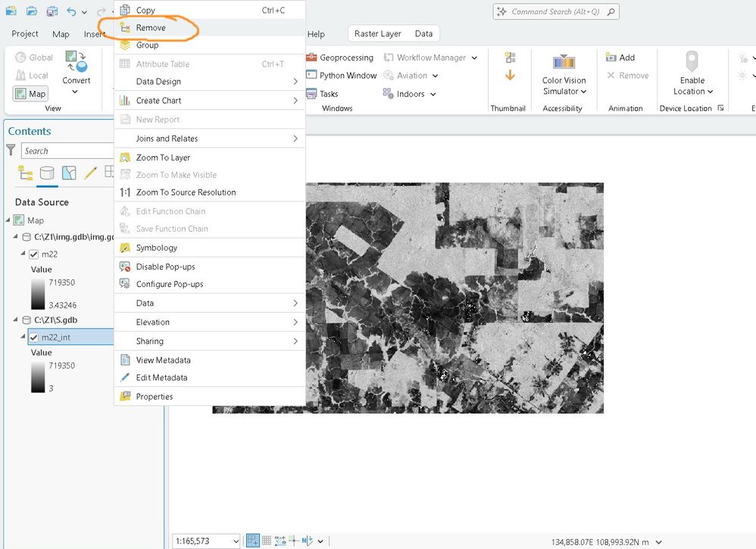The image size is (756, 549).
Task: Click the Save Project icon
Action: [x=52, y=11]
